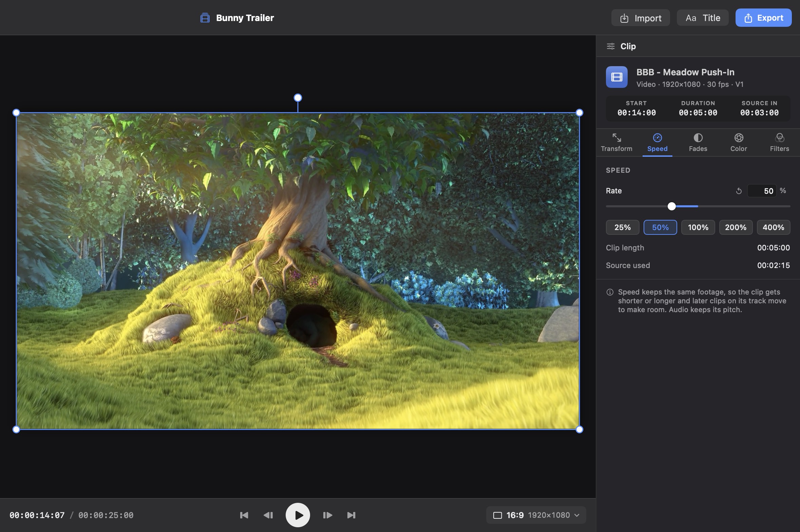
Task: Click the Source used value 00:02:15
Action: (773, 265)
